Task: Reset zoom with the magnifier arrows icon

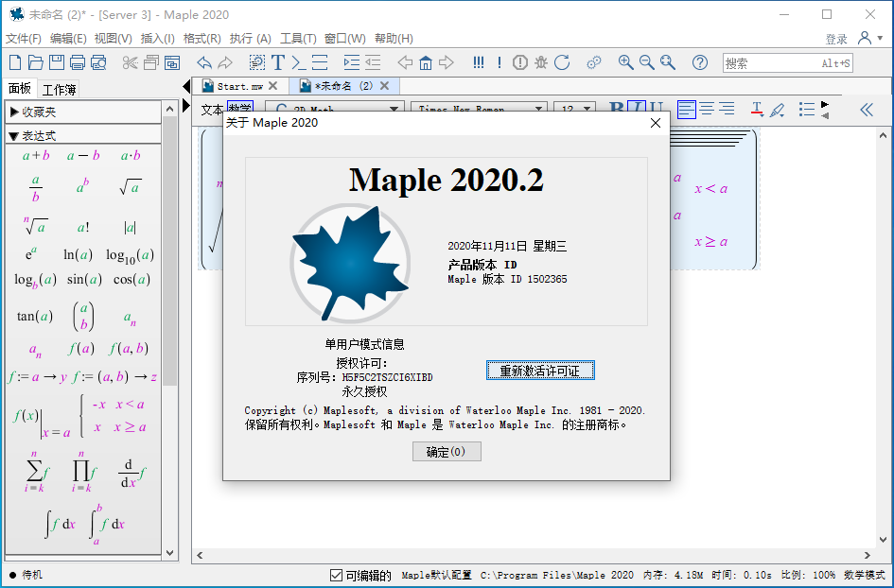Action: [668, 62]
